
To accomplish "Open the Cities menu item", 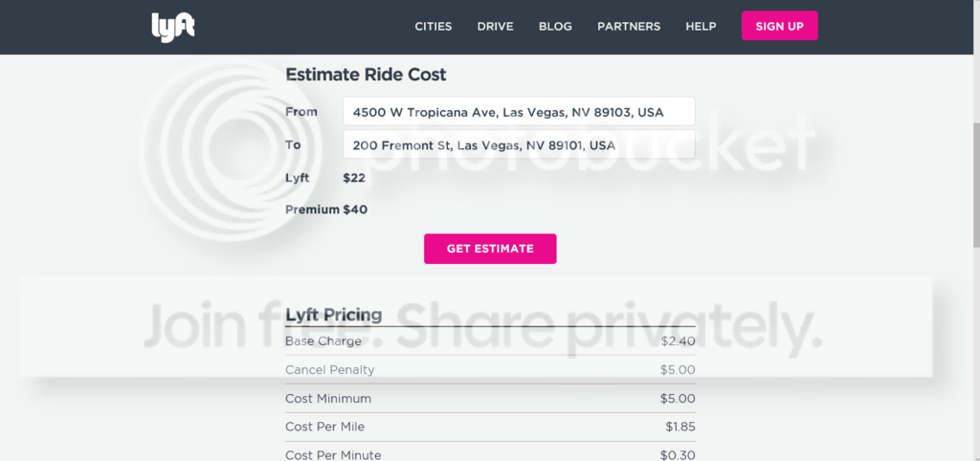I will point(433,27).
